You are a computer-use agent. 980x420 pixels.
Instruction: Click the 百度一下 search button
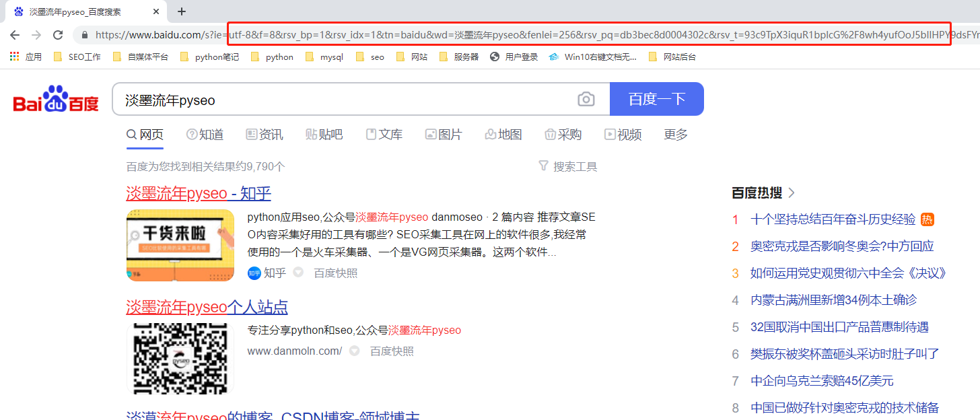[657, 99]
